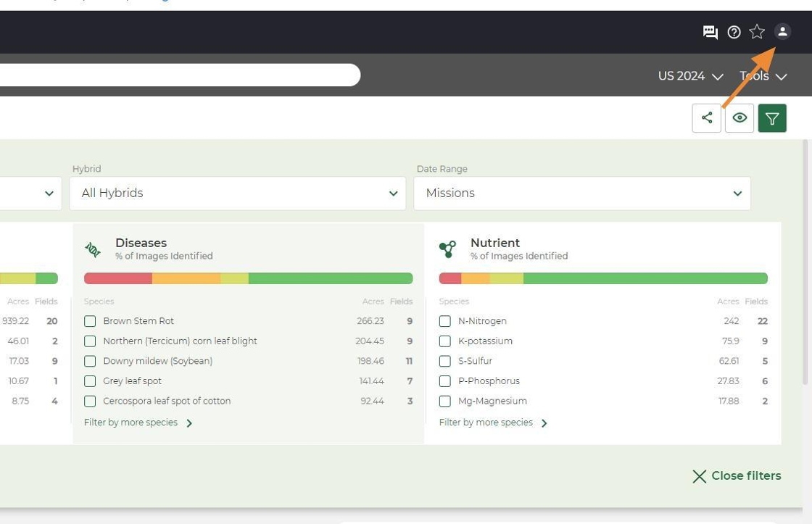
Task: Open the Missions date range dropdown
Action: click(582, 193)
